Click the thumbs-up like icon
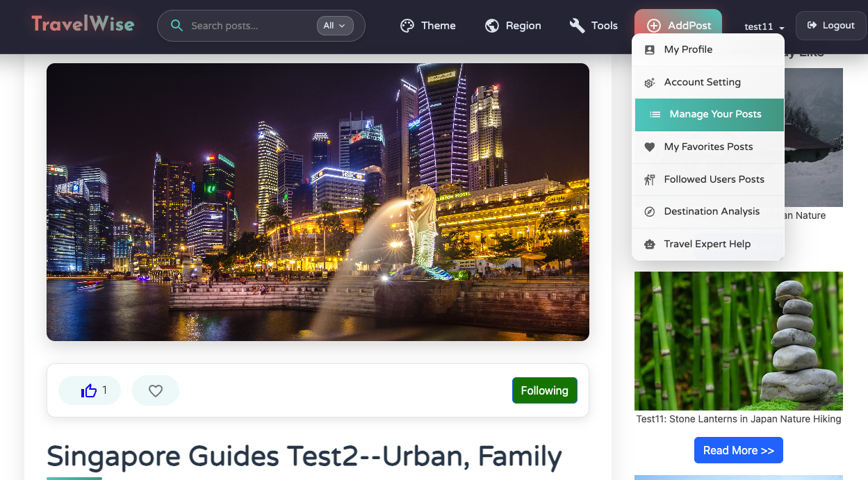 (89, 390)
